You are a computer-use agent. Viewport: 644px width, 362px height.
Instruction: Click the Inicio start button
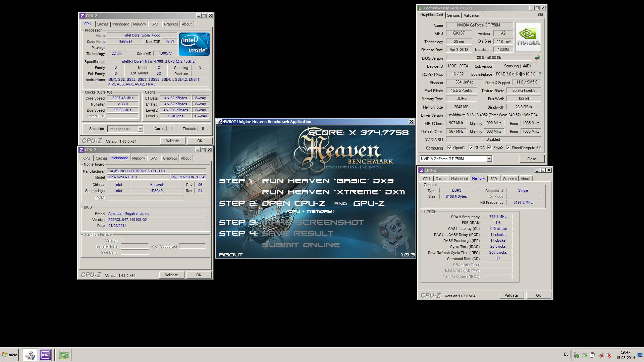click(x=10, y=355)
